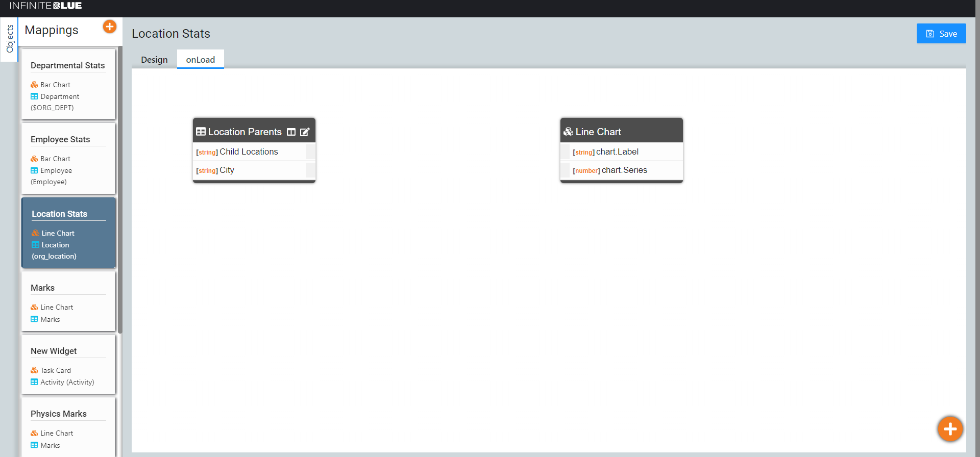Screen dimensions: 980x457
Task: Click Task Card icon under New Widget
Action: 34,370
